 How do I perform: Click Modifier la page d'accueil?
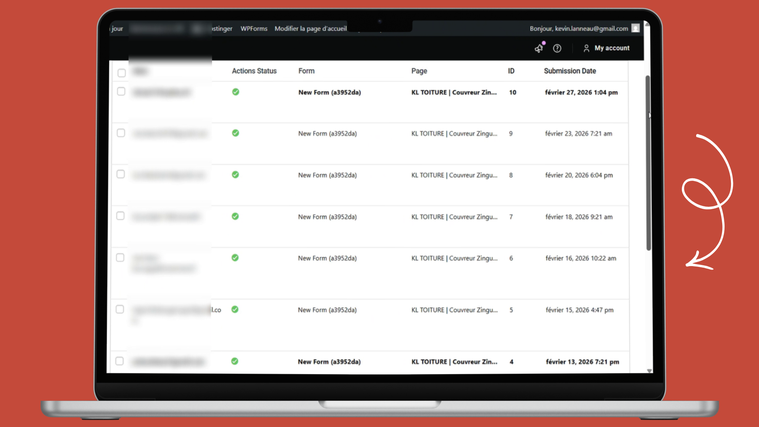(311, 29)
